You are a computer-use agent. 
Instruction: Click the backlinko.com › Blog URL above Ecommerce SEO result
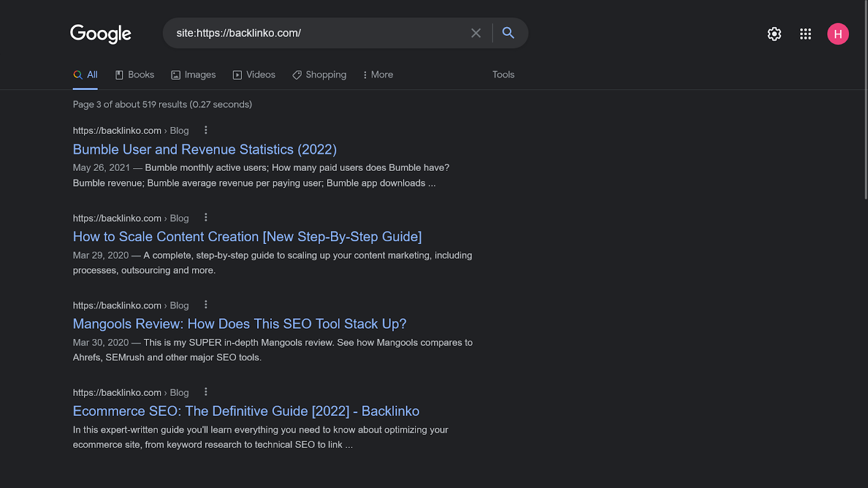131,393
